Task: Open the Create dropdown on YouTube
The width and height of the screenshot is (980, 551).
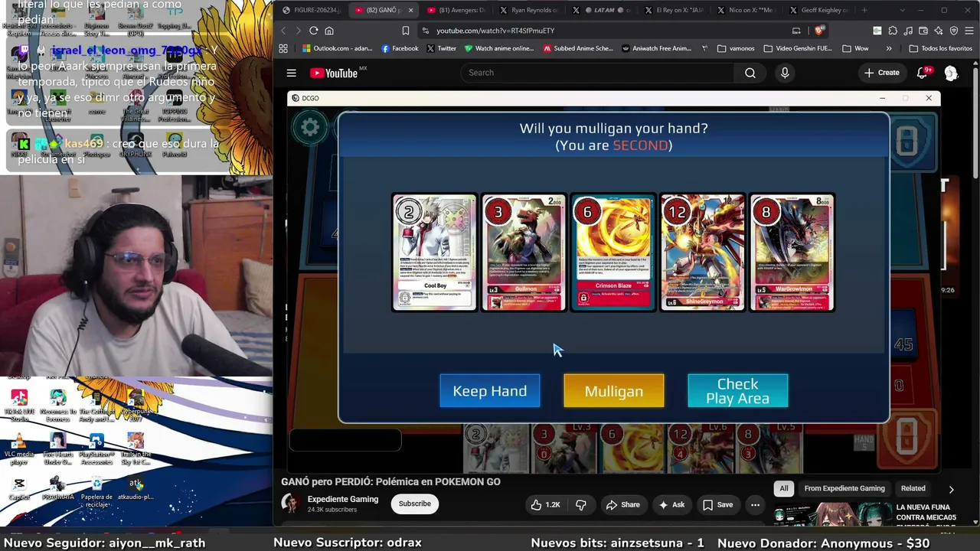Action: 881,73
